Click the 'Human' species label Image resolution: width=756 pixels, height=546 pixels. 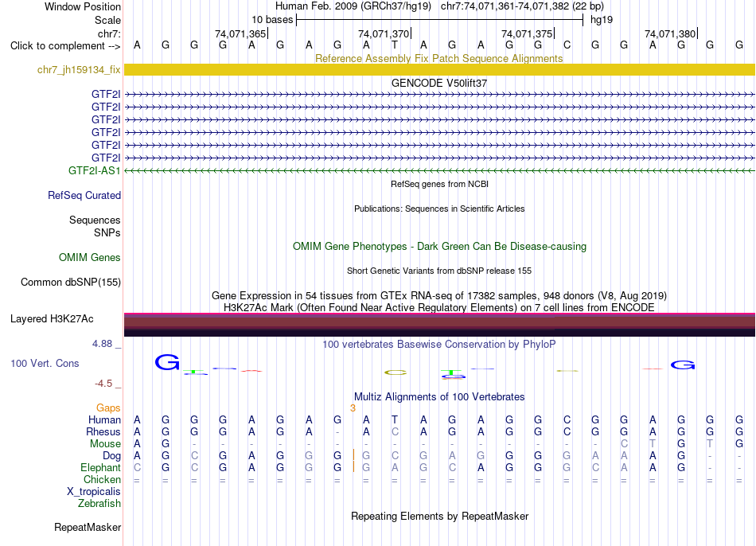click(104, 419)
